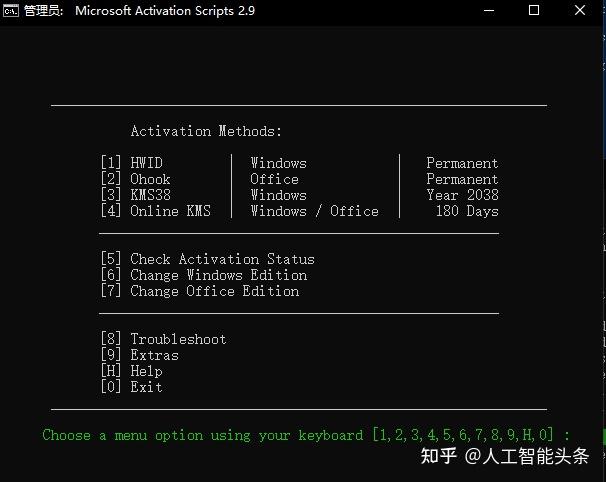Select the Help entry
The height and width of the screenshot is (482, 606).
coord(146,371)
